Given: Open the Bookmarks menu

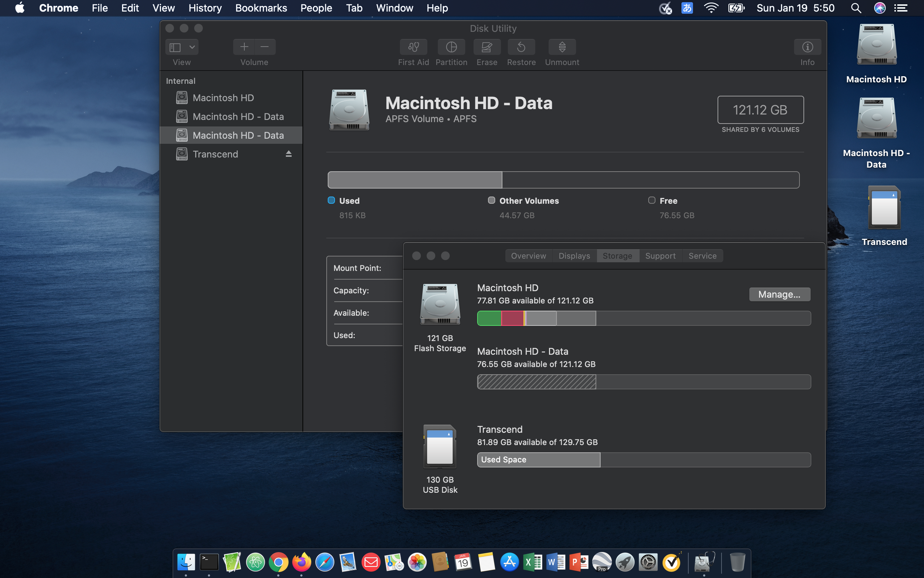Looking at the screenshot, I should click(x=261, y=8).
